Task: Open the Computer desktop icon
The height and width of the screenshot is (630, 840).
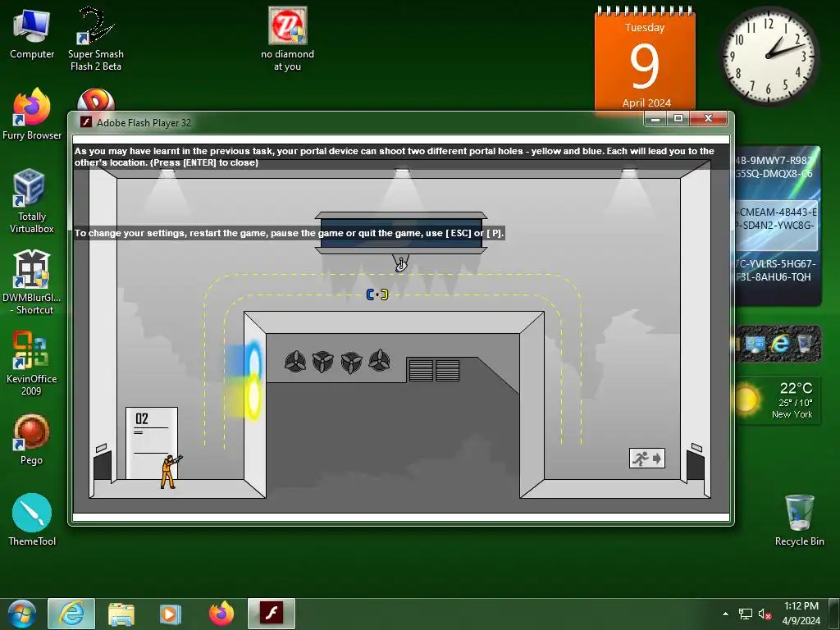Action: pyautogui.click(x=32, y=34)
